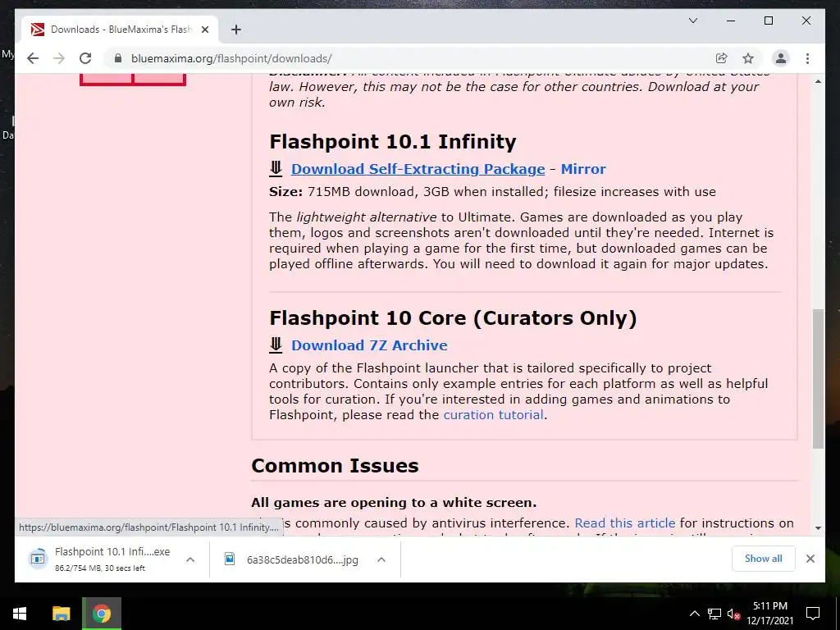The width and height of the screenshot is (840, 630).
Task: Reload the current page
Action: click(85, 58)
